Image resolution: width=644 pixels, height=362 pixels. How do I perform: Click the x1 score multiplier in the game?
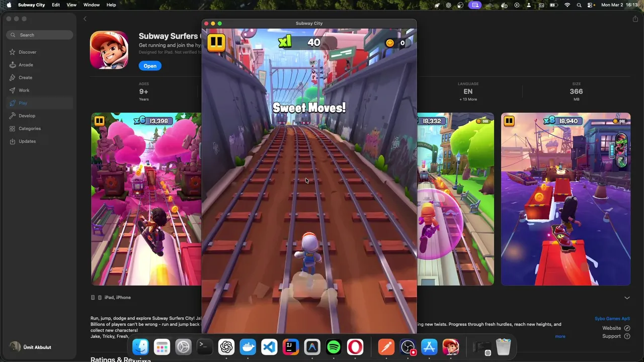click(285, 42)
